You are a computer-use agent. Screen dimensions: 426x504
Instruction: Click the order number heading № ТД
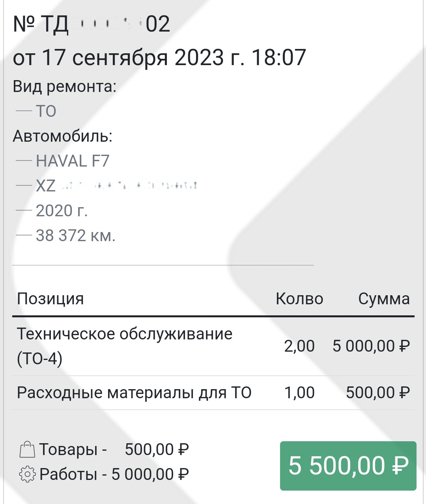click(92, 24)
